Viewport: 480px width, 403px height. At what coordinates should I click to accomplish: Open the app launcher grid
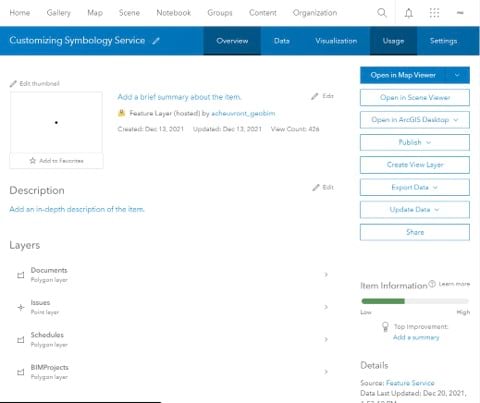click(x=434, y=13)
